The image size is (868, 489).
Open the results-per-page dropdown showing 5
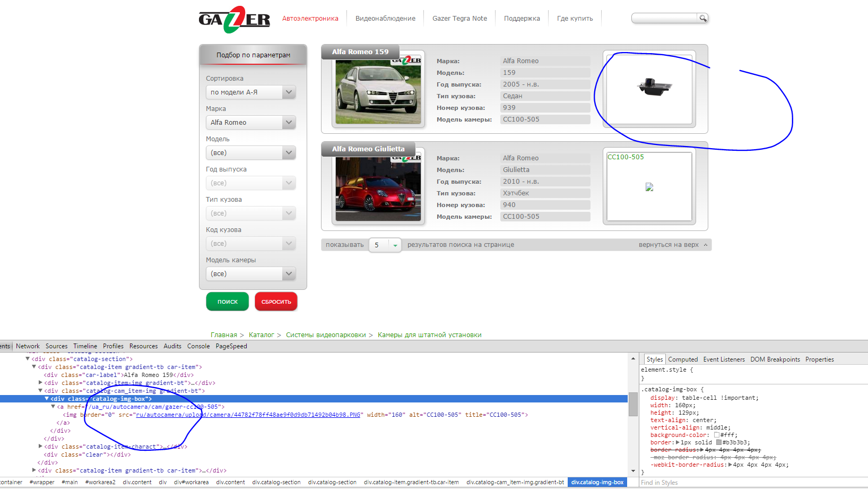tap(385, 245)
